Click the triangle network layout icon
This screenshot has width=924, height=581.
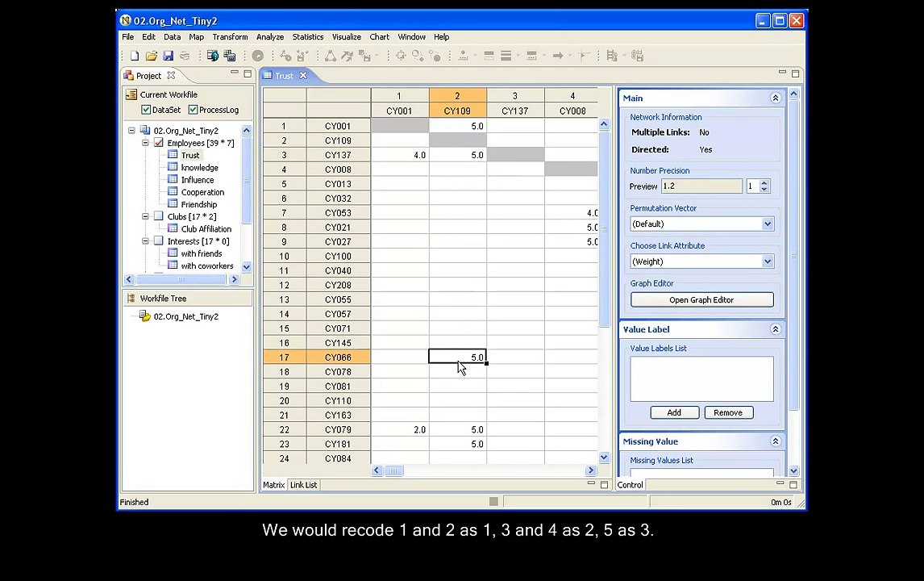click(x=331, y=56)
